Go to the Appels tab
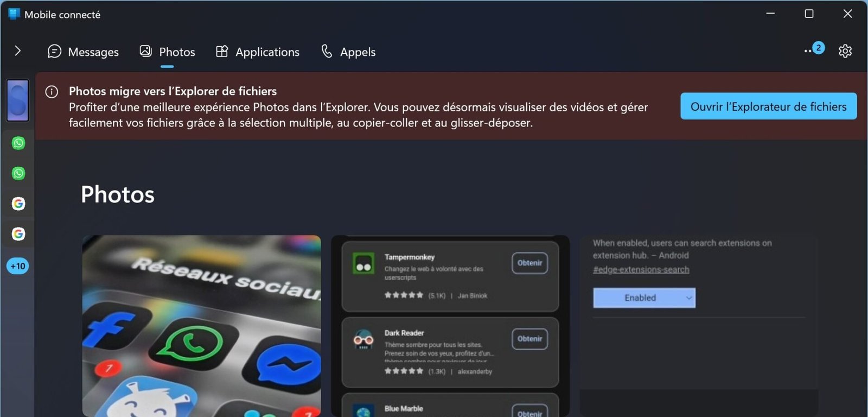Image resolution: width=868 pixels, height=417 pixels. (348, 52)
